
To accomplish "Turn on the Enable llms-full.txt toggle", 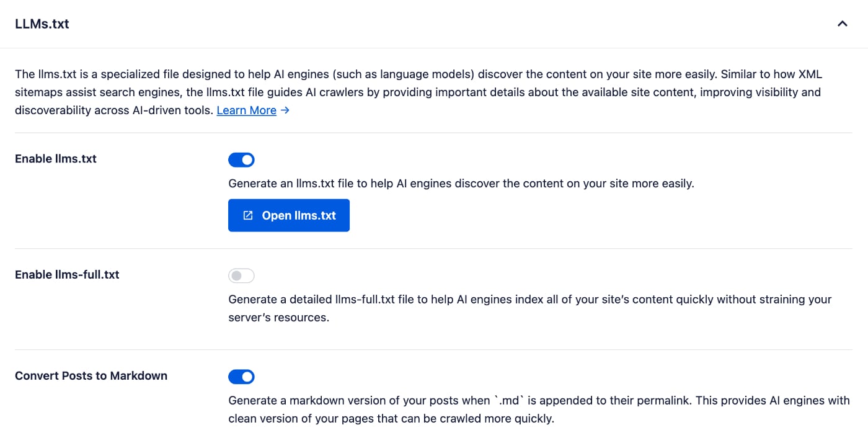I will pos(241,275).
